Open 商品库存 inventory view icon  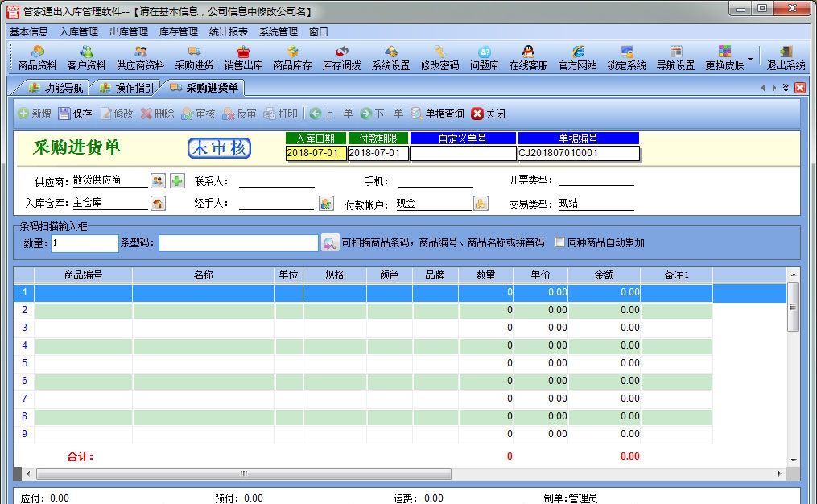click(x=295, y=58)
